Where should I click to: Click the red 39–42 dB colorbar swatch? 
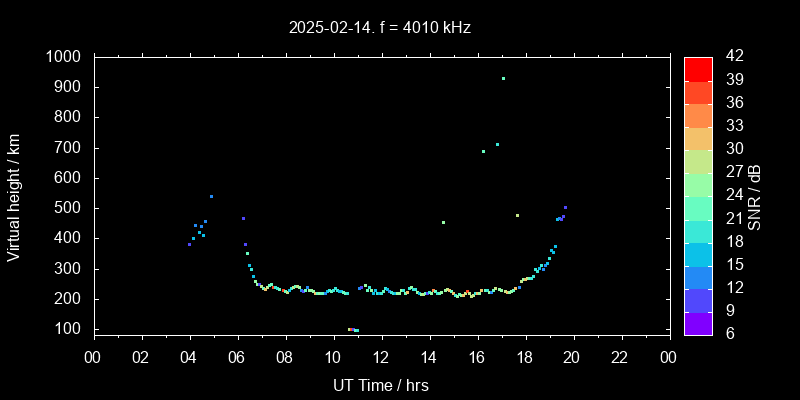(x=698, y=68)
